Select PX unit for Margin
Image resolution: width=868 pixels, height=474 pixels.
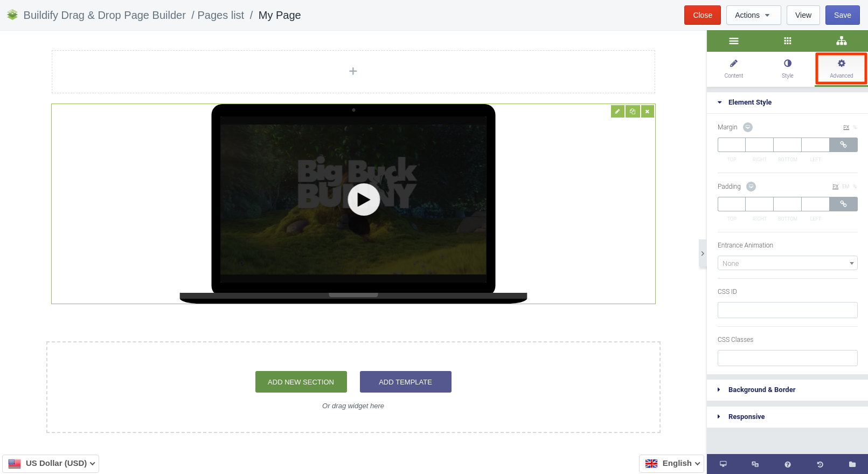point(846,127)
